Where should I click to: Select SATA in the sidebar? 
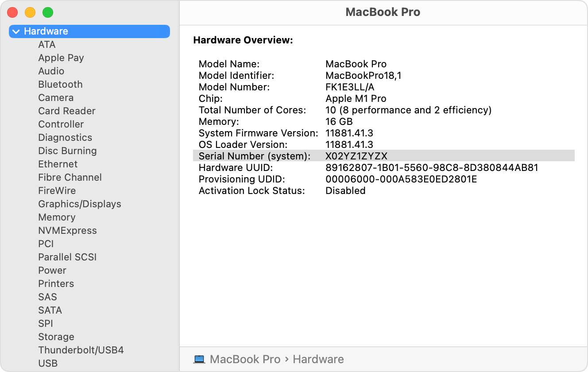[50, 310]
